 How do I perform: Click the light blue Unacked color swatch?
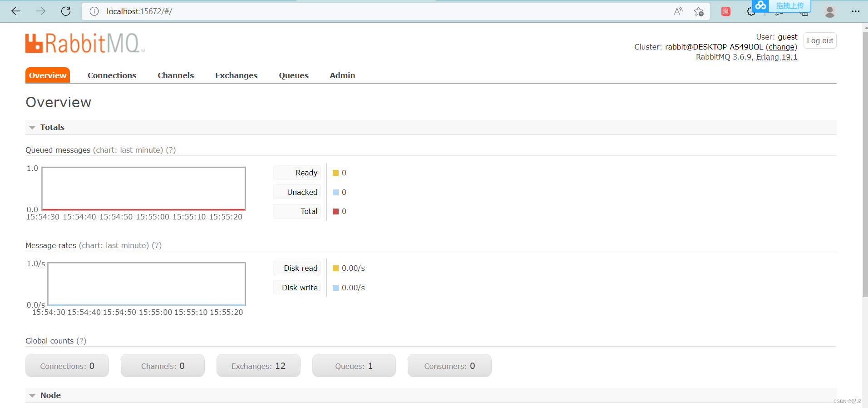336,192
